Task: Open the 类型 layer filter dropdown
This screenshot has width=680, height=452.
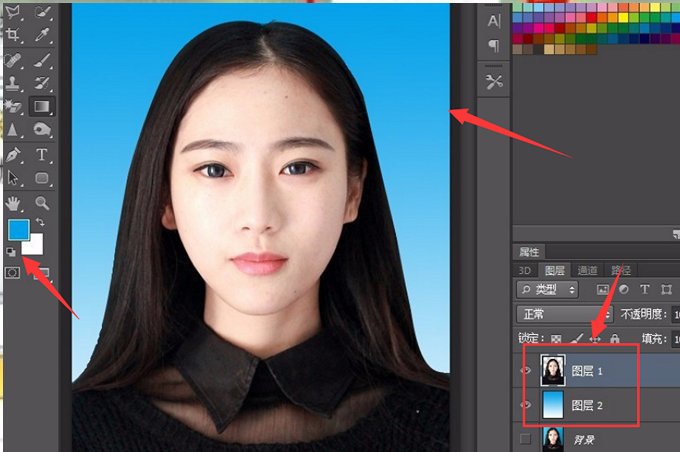Action: point(548,289)
